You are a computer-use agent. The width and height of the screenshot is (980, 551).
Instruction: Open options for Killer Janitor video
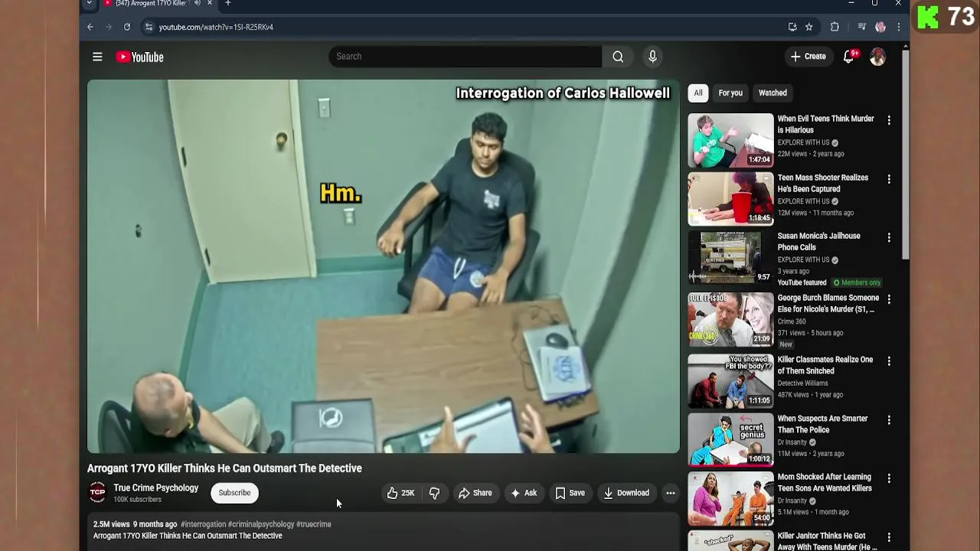click(x=889, y=537)
